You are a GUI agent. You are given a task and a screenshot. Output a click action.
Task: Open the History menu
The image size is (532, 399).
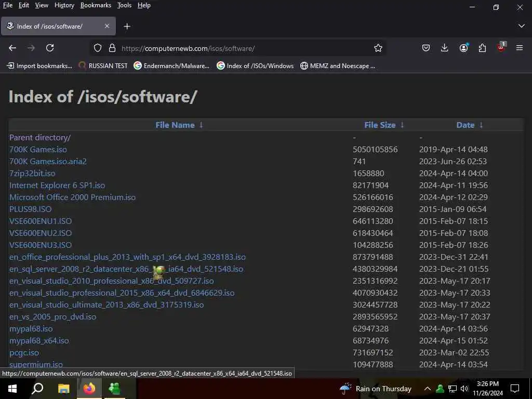(64, 5)
